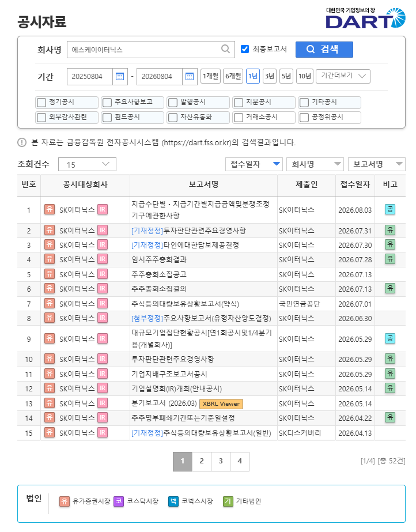Click the IR badge in row 4
Viewport: 416px width, 532px height.
click(x=103, y=259)
